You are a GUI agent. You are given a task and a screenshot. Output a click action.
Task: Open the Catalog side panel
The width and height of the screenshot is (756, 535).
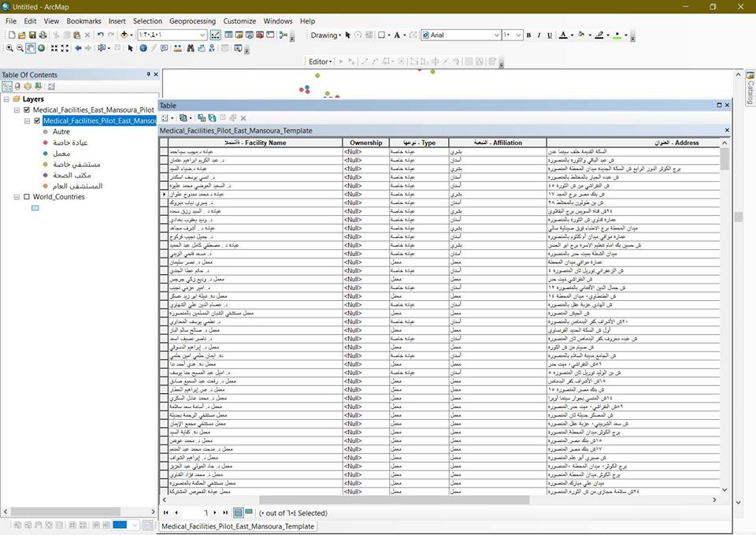tap(750, 87)
